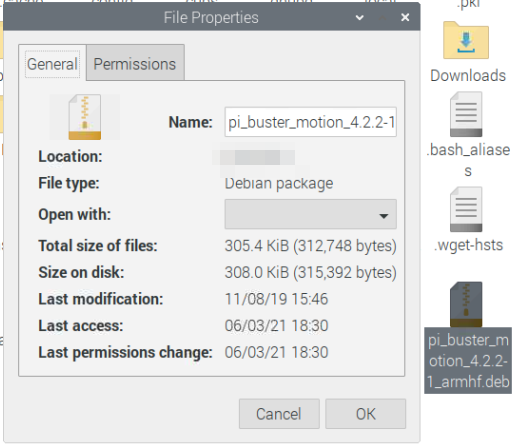This screenshot has height=447, width=518.
Task: Click the Debian package file type text
Action: (x=279, y=183)
